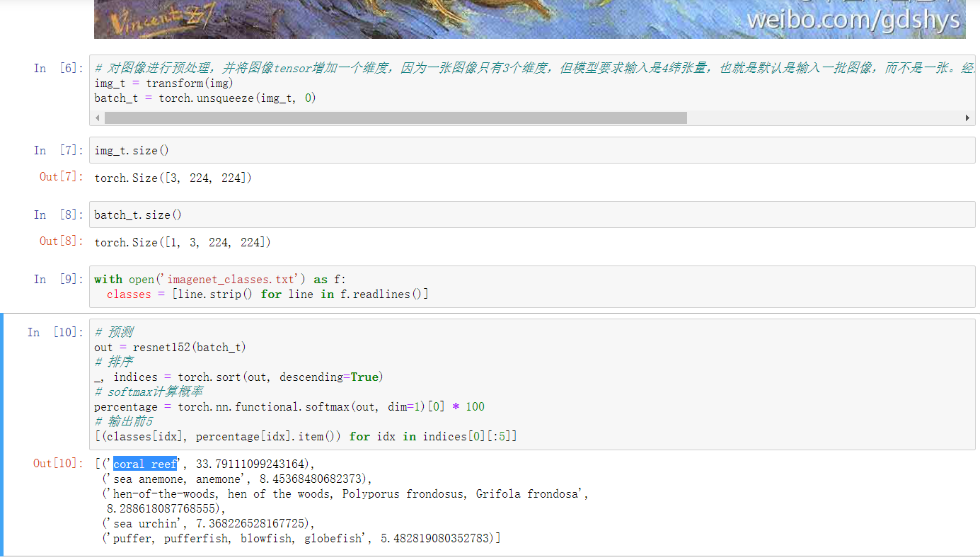Image resolution: width=980 pixels, height=560 pixels.
Task: Click the In [9] prompt label
Action: tap(59, 279)
